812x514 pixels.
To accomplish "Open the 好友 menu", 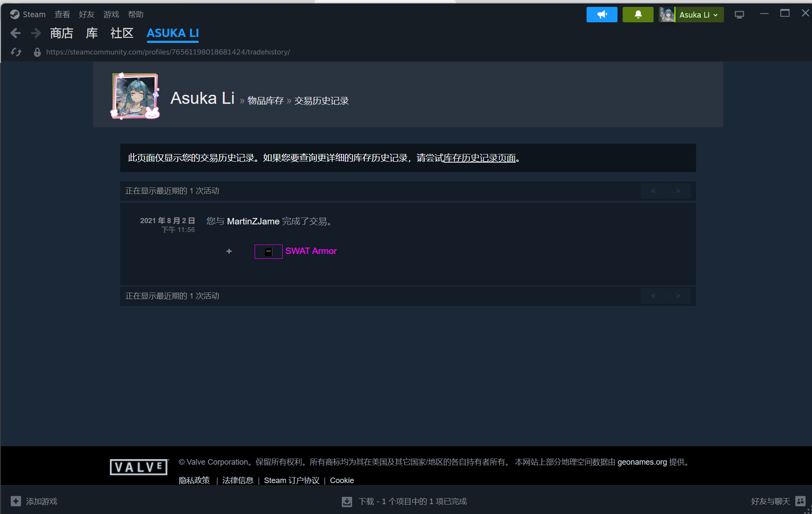I will (x=87, y=15).
